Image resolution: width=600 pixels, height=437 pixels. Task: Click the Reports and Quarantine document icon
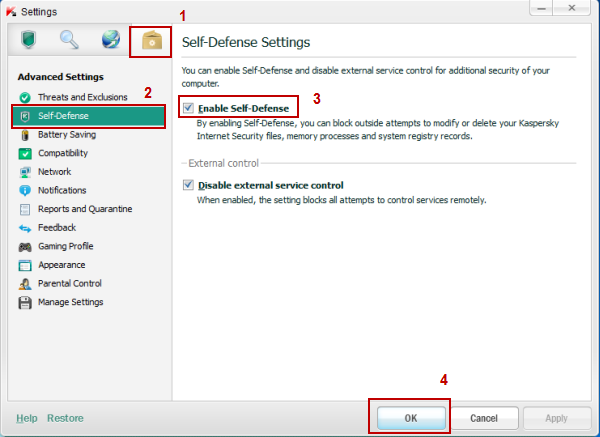(25, 209)
